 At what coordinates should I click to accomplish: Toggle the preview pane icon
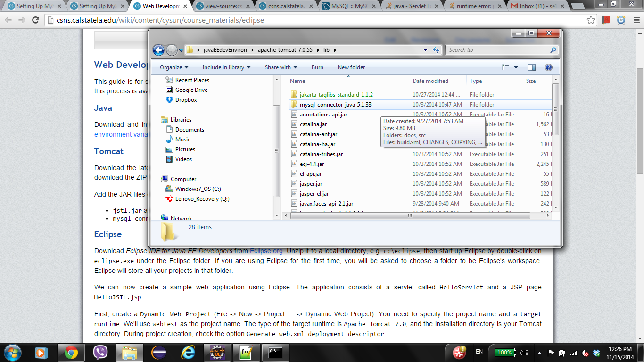point(532,67)
